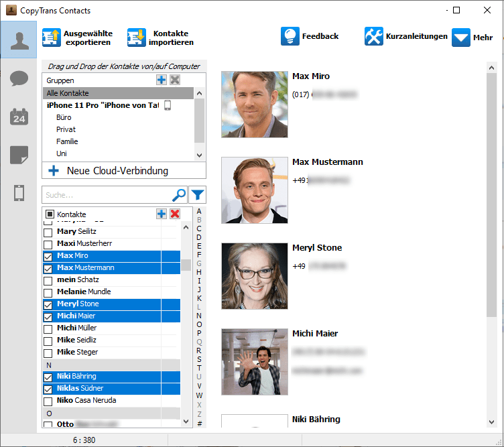Check the Mike Seidliz checkbox

[x=48, y=341]
